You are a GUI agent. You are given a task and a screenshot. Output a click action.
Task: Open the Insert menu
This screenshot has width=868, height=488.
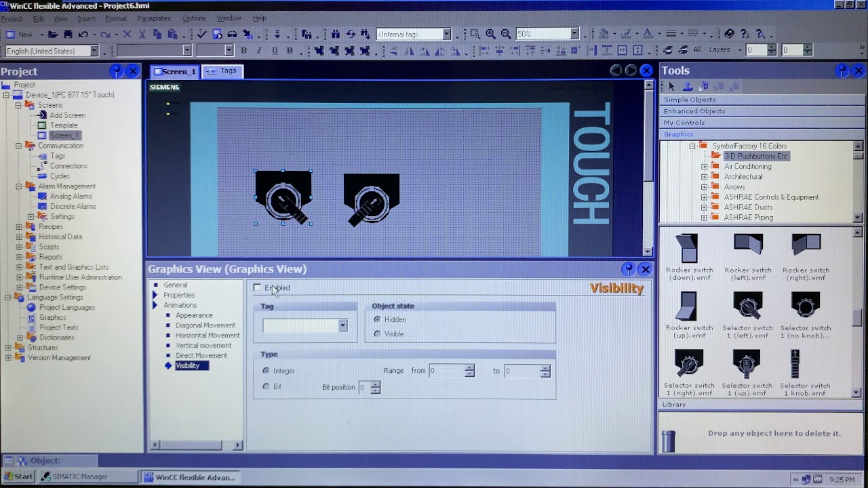click(86, 18)
